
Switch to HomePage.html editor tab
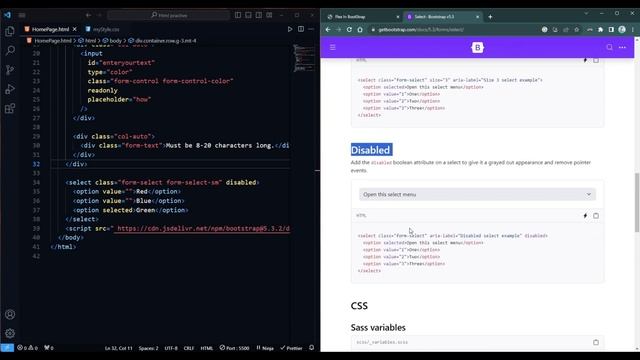[50, 29]
